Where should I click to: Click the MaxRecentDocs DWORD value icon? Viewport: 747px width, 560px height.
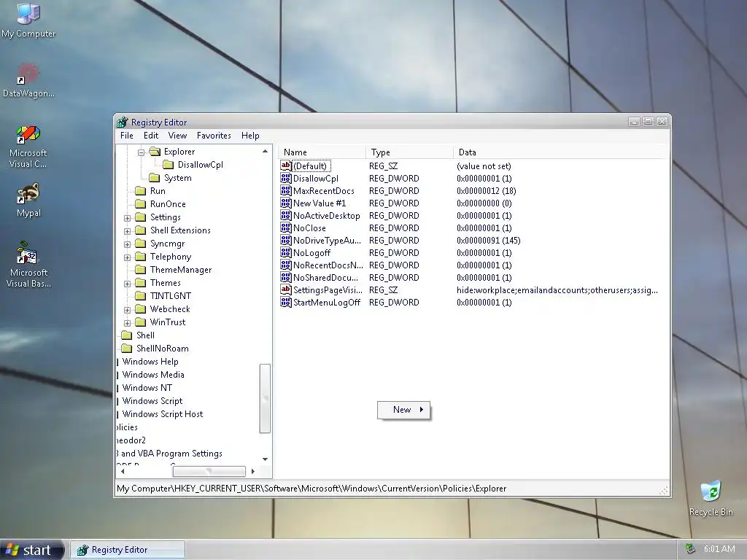pyautogui.click(x=286, y=190)
